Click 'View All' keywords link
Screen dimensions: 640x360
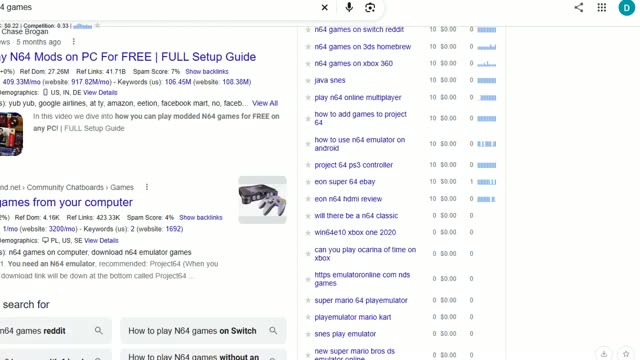coord(265,103)
